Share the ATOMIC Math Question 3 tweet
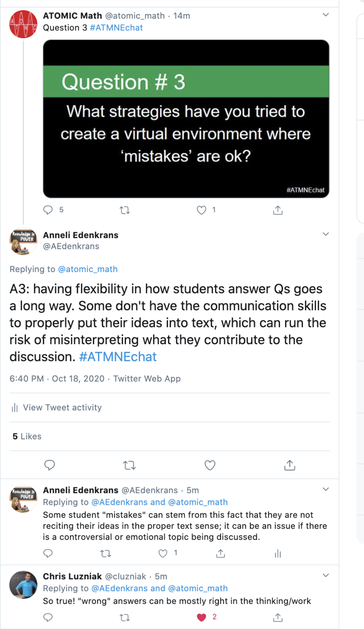Viewport: 364px width, 629px height. [278, 210]
